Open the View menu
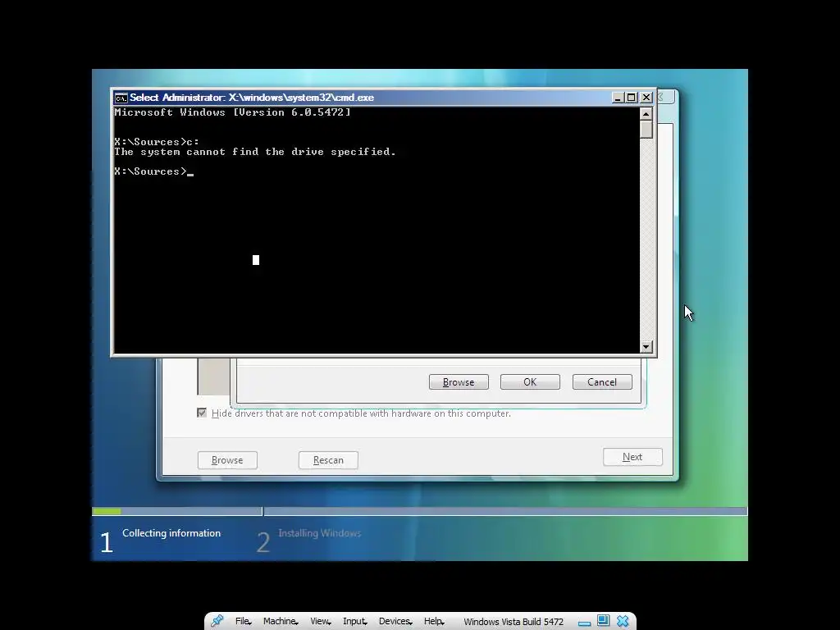The image size is (840, 630). pos(321,621)
